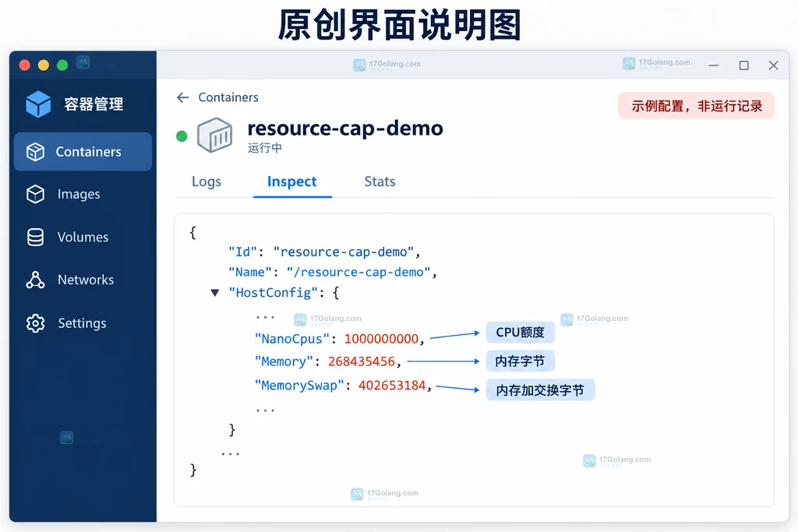The width and height of the screenshot is (798, 532).
Task: Click the yellow macOS minimize dot
Action: pyautogui.click(x=44, y=65)
